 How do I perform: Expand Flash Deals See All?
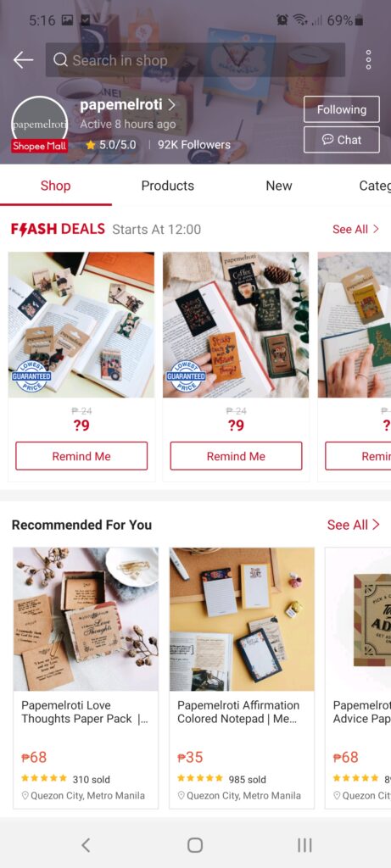pyautogui.click(x=355, y=229)
